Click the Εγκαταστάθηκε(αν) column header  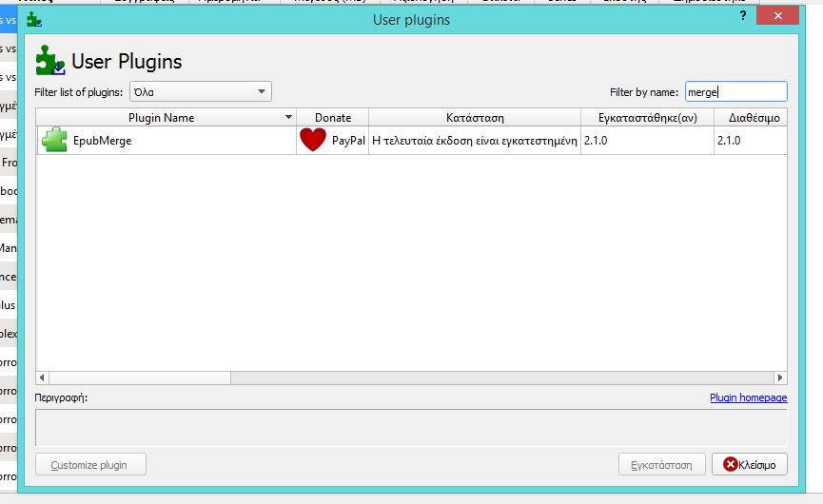(647, 118)
